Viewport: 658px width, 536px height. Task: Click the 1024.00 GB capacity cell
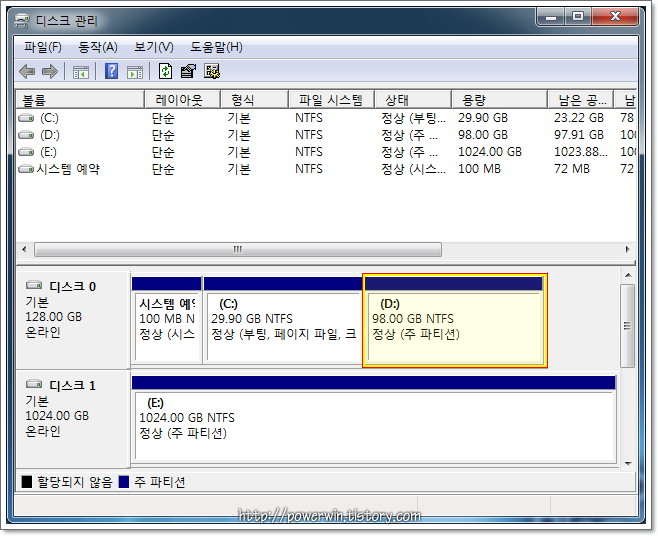pos(490,152)
